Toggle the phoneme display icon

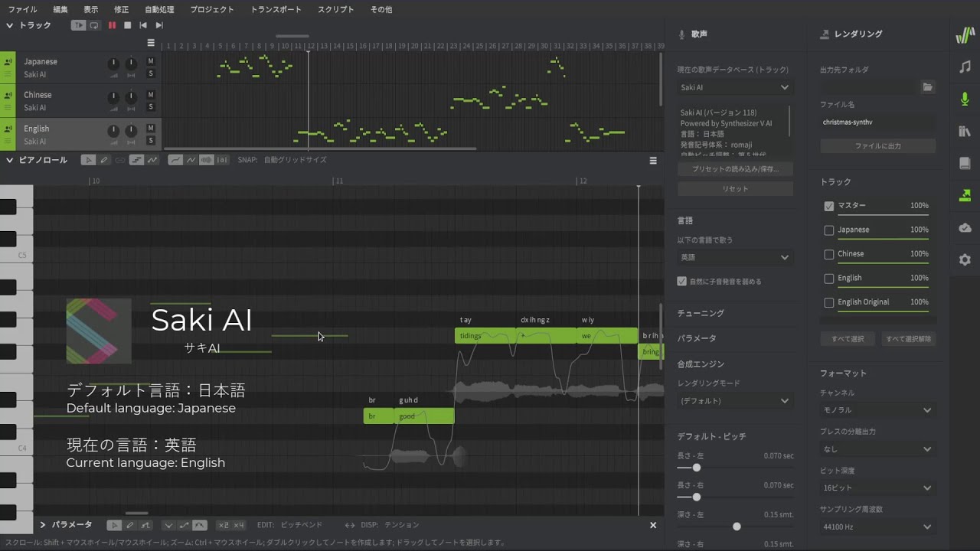[222, 160]
